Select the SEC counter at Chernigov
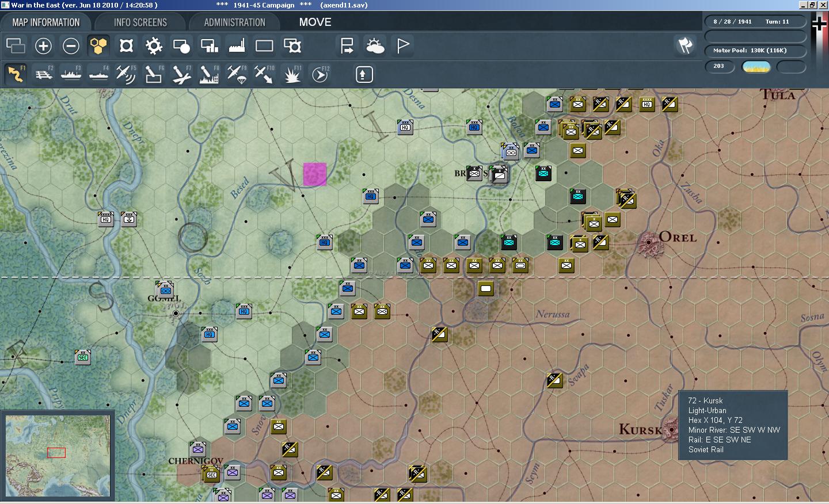Image resolution: width=829 pixels, height=504 pixels. point(211,474)
